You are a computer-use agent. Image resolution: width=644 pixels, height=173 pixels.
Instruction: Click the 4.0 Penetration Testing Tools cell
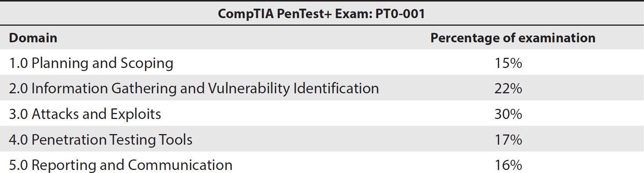[100, 140]
